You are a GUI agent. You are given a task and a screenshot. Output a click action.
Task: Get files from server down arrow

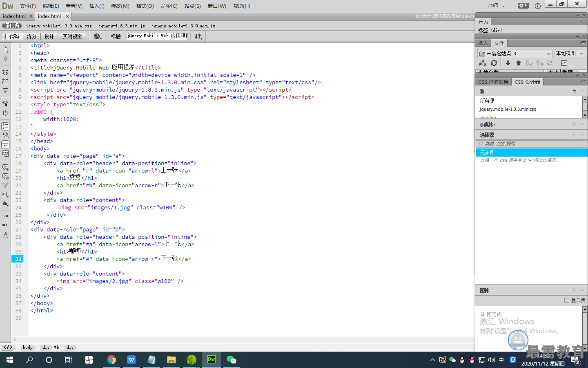(x=508, y=63)
